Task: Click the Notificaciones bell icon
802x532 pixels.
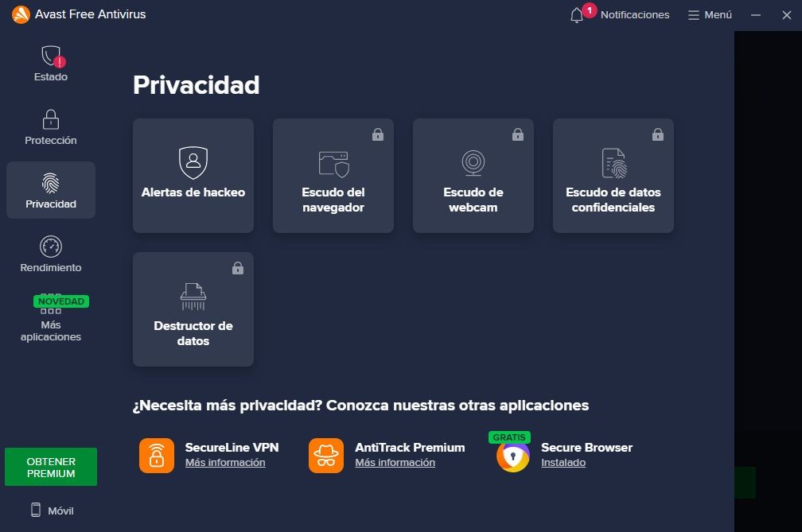Action: [x=577, y=15]
